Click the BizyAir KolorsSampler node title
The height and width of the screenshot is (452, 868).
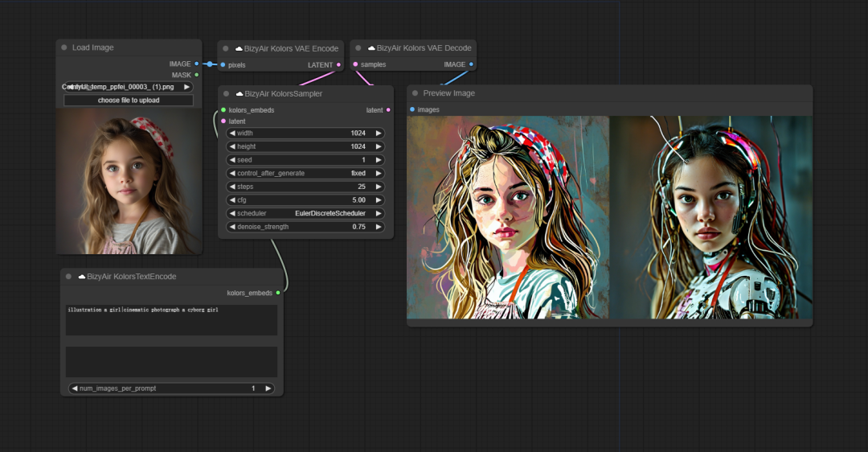click(x=284, y=93)
